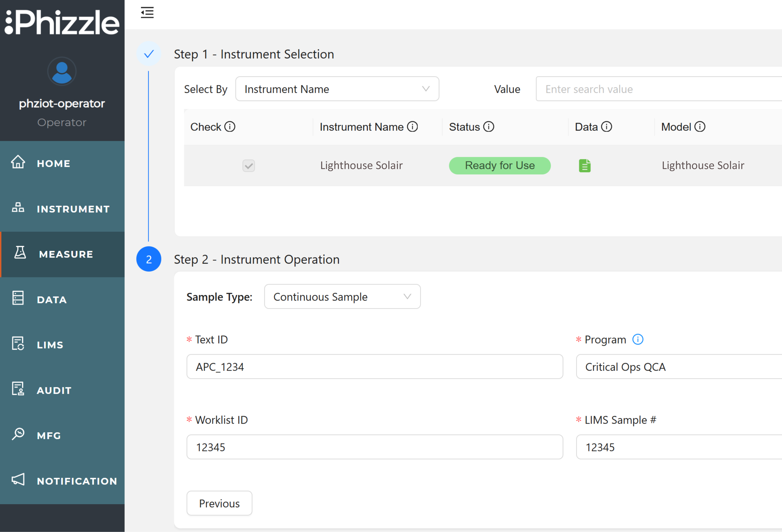782x532 pixels.
Task: Select the Instrument menu entry
Action: pyautogui.click(x=73, y=209)
